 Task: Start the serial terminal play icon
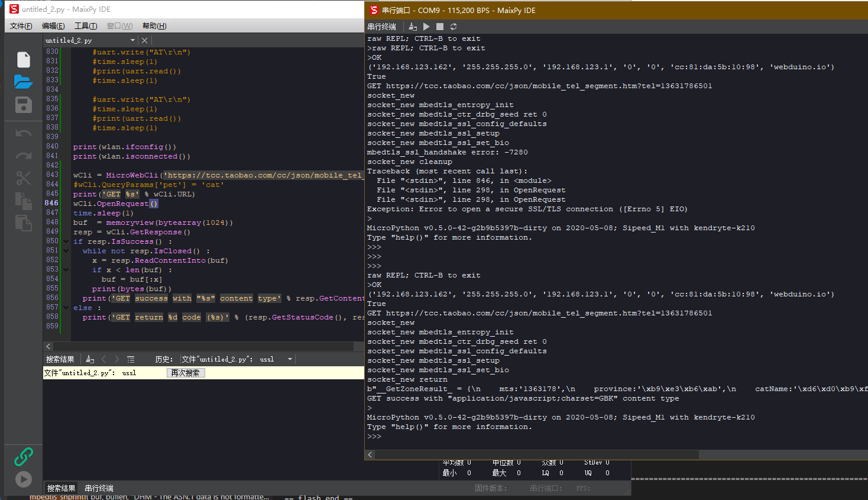click(x=426, y=26)
